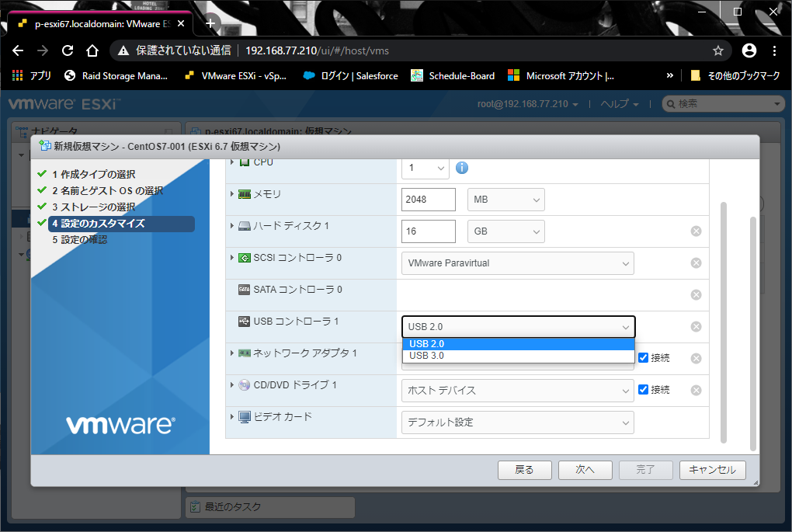The width and height of the screenshot is (792, 532).
Task: Expand the hard disk 1 row
Action: 232,226
